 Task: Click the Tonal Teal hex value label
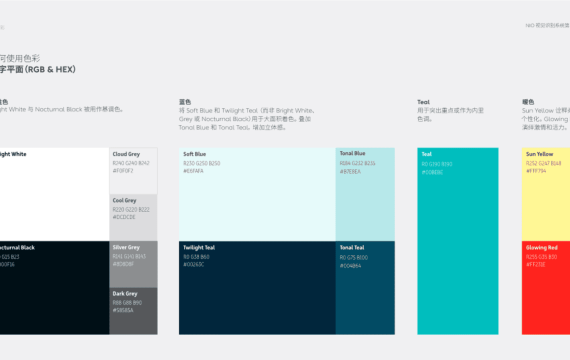[350, 266]
